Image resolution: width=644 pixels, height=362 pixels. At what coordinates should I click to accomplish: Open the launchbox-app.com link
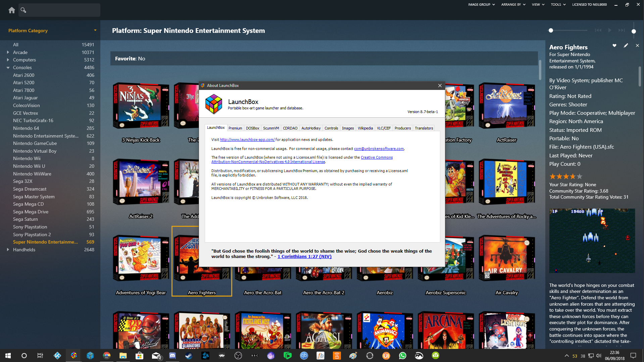[247, 140]
